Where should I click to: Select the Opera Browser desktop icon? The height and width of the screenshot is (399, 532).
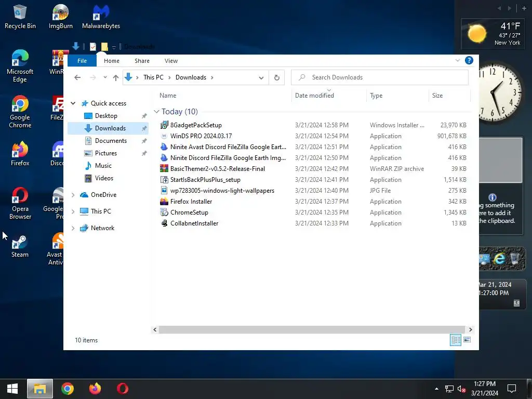pyautogui.click(x=20, y=203)
